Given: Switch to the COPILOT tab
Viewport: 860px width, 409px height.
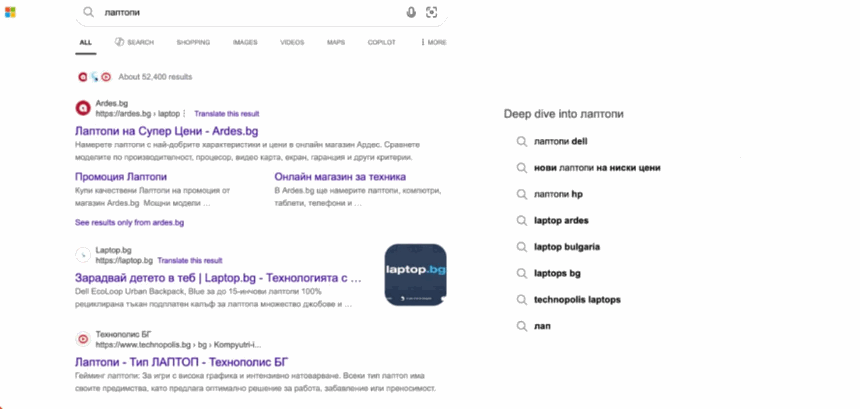Looking at the screenshot, I should click(381, 42).
